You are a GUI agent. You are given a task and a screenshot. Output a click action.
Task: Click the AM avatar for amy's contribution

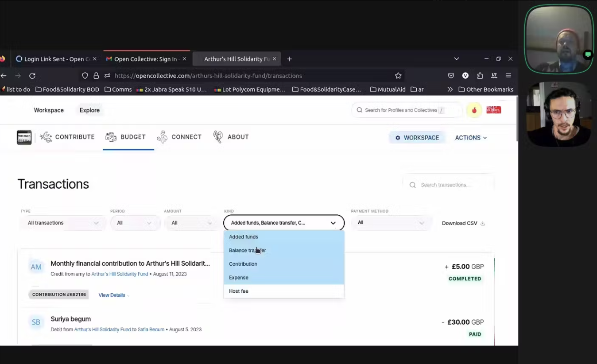[x=36, y=267]
